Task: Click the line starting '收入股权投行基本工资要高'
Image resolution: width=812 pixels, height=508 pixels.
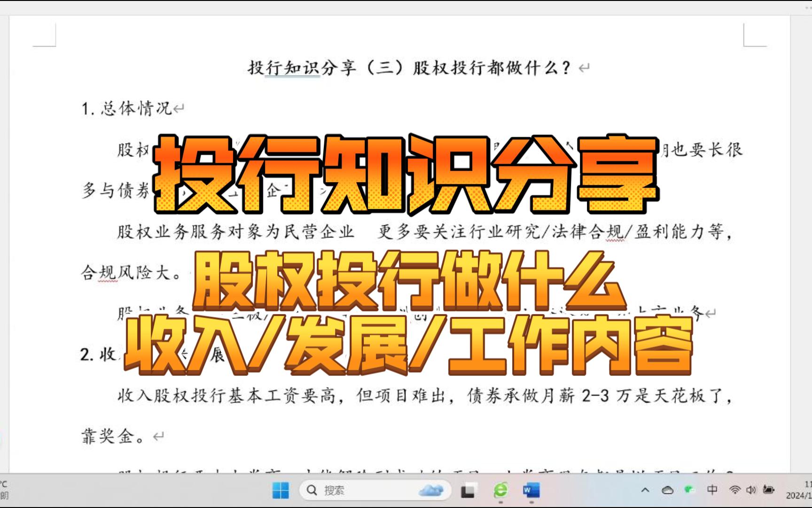Action: click(425, 396)
